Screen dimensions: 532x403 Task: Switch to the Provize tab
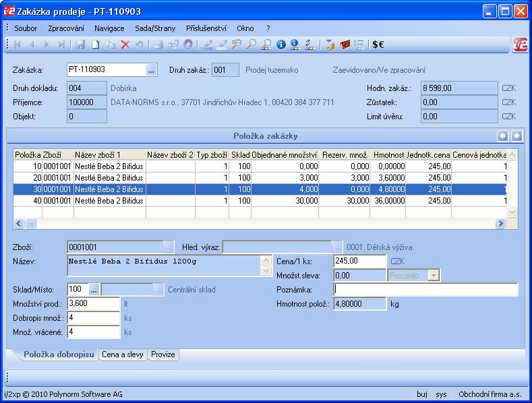click(x=163, y=354)
